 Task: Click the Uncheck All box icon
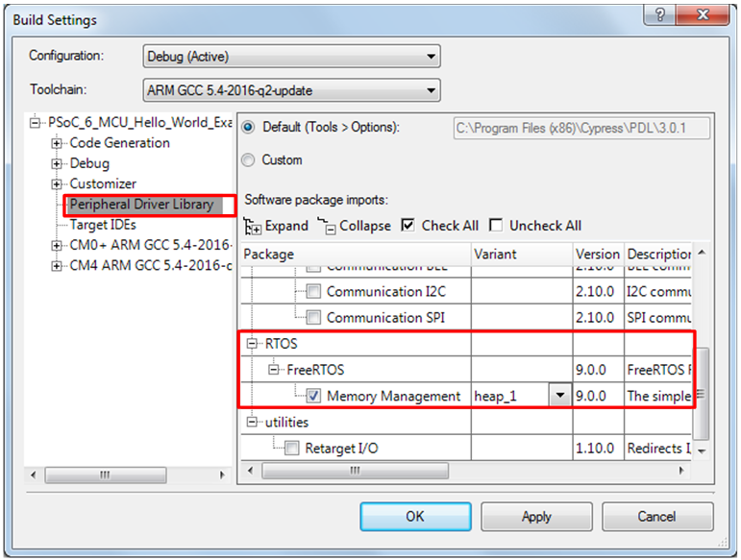[x=496, y=225]
